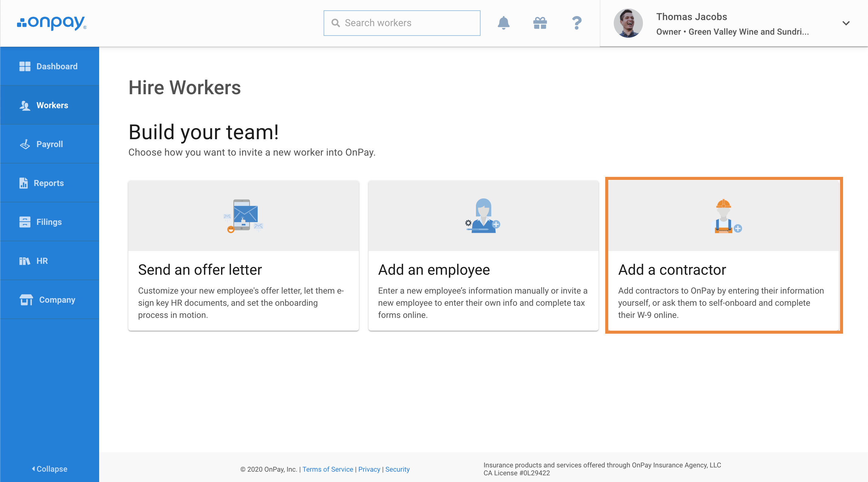Open the Filings section

[x=50, y=222]
